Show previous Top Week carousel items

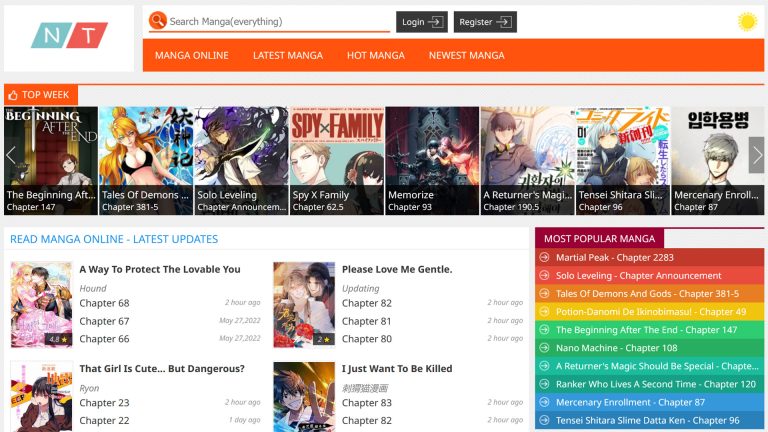pyautogui.click(x=11, y=155)
